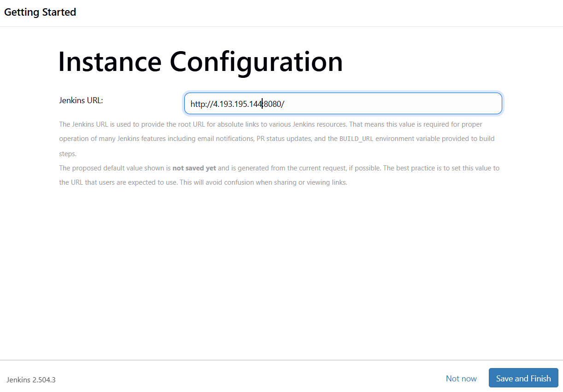Click the Jenkins 2.504.3 version text

pos(31,380)
